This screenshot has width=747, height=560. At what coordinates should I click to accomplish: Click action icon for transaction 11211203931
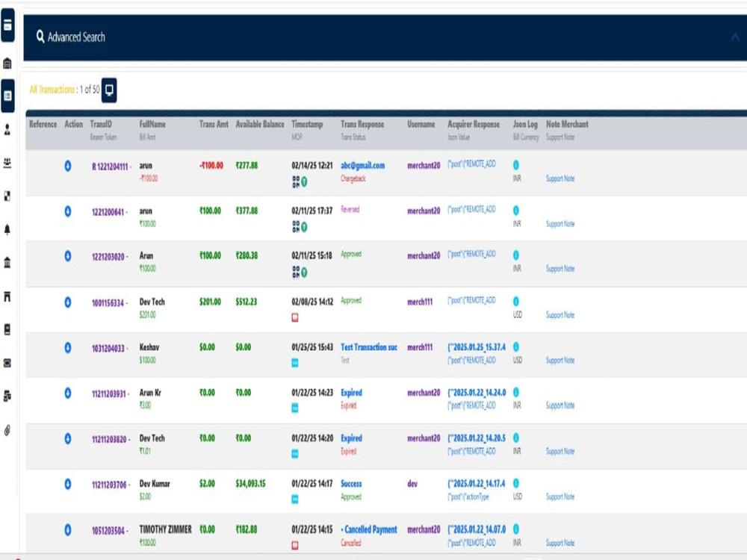(x=68, y=393)
